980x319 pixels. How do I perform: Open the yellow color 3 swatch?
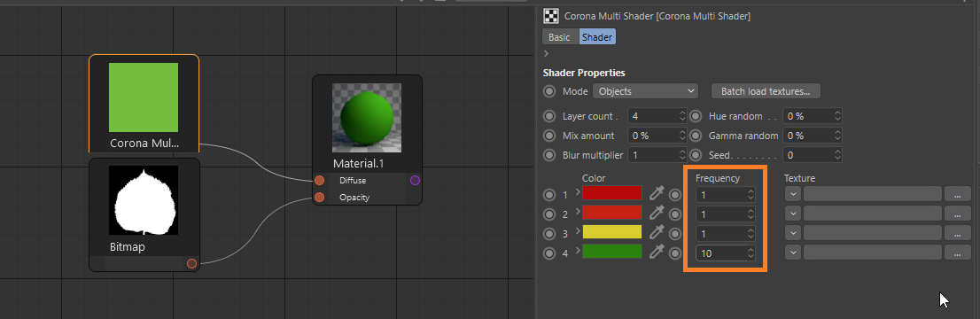(612, 232)
